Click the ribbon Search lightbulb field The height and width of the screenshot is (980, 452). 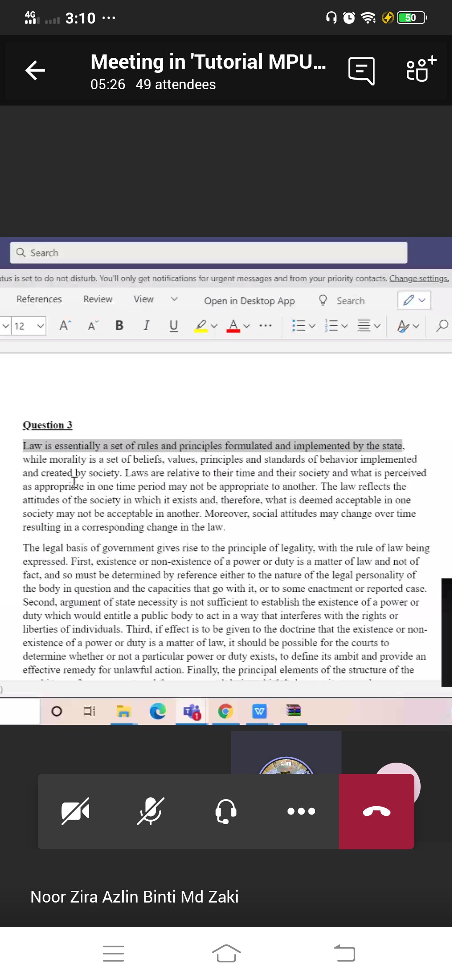(x=342, y=301)
